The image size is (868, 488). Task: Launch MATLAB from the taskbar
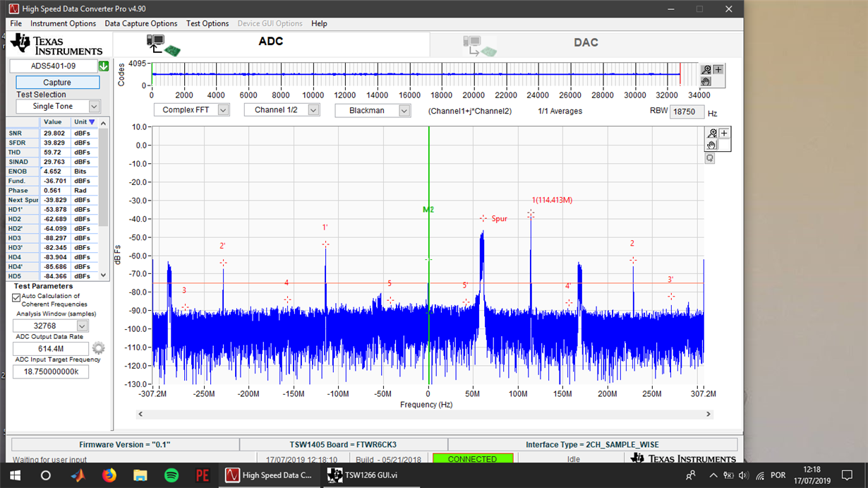[78, 475]
